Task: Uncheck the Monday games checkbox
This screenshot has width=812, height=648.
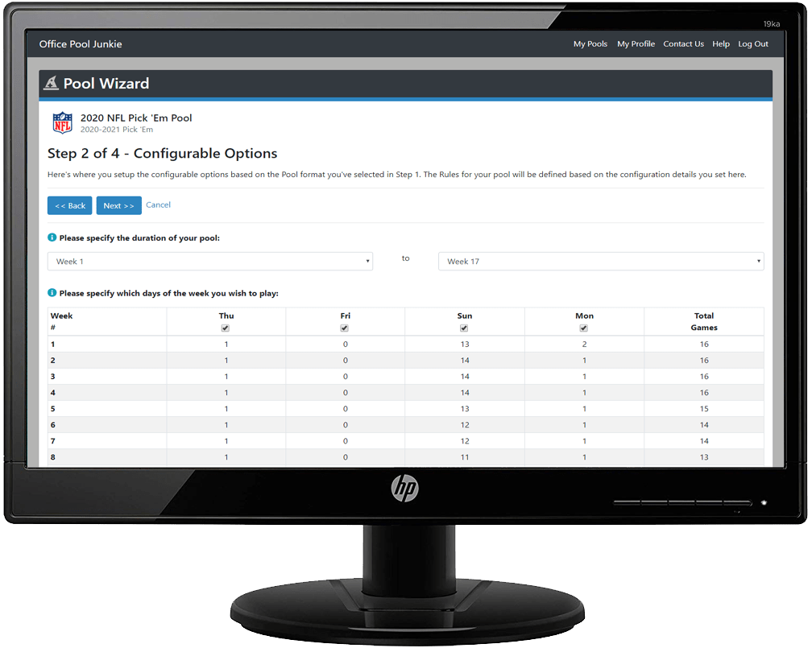Action: (583, 328)
